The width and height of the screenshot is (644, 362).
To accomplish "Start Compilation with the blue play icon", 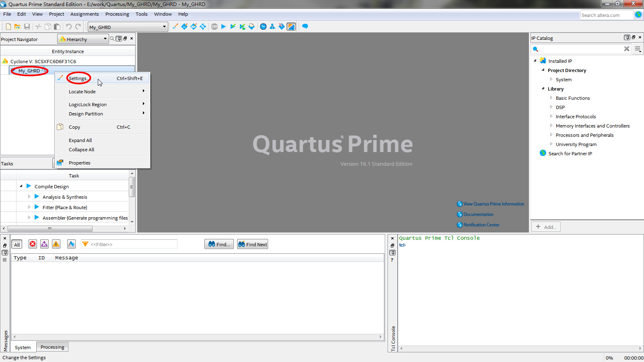I will [x=224, y=27].
